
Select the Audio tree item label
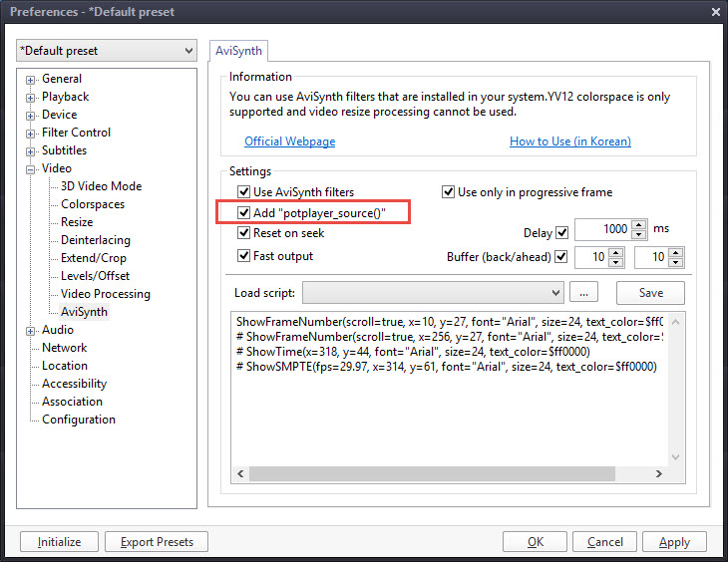[58, 330]
